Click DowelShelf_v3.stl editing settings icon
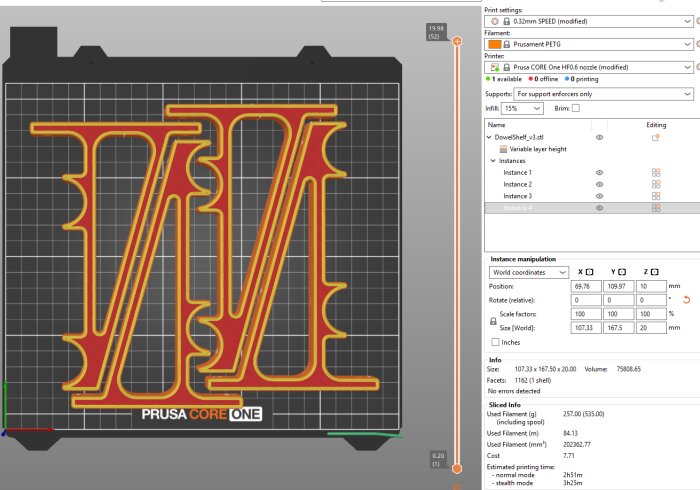The image size is (700, 490). pos(655,137)
